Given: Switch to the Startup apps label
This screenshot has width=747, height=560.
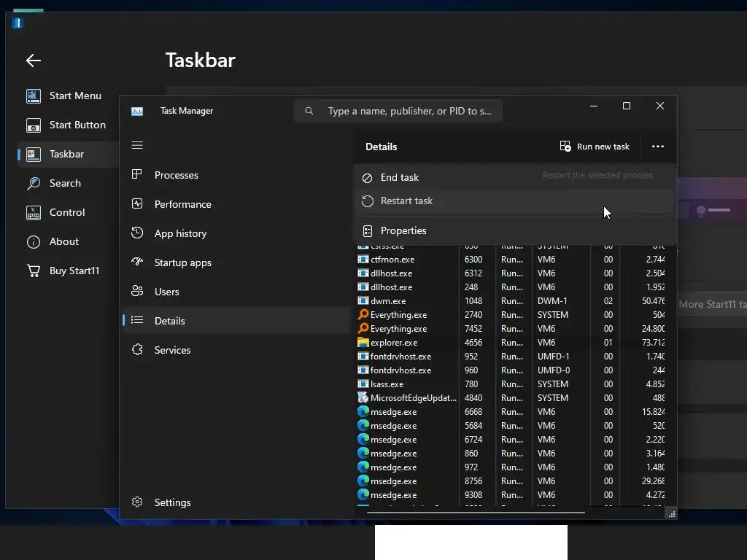Looking at the screenshot, I should 183,262.
